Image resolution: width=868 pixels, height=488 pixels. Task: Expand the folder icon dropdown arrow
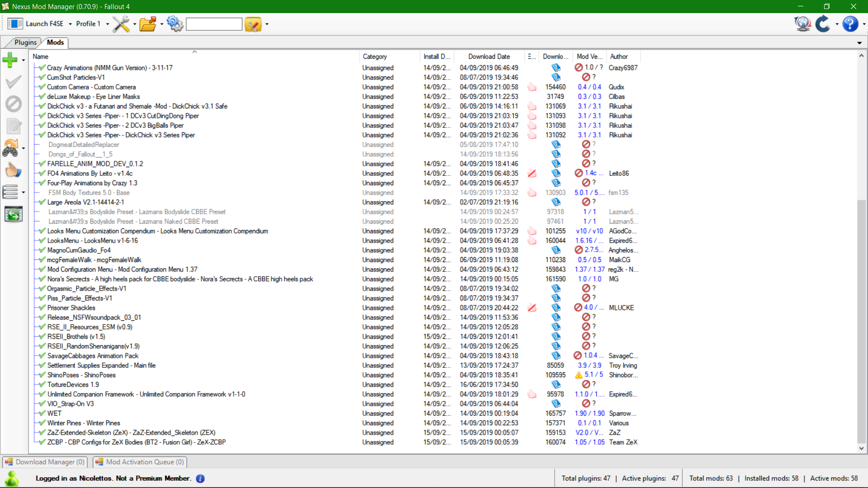click(162, 24)
